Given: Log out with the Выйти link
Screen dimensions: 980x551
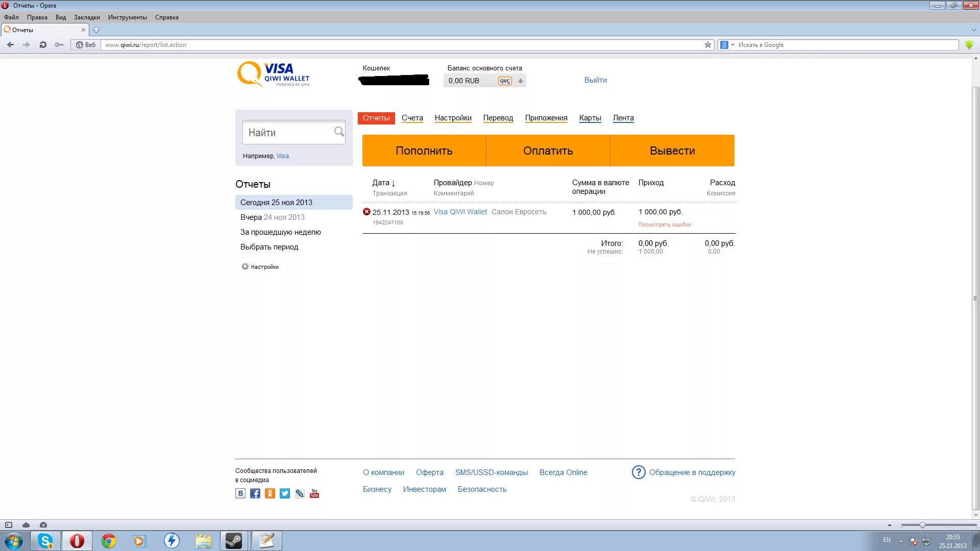Looking at the screenshot, I should click(x=596, y=80).
